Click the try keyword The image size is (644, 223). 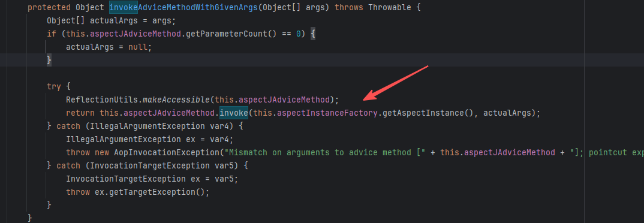tap(54, 87)
